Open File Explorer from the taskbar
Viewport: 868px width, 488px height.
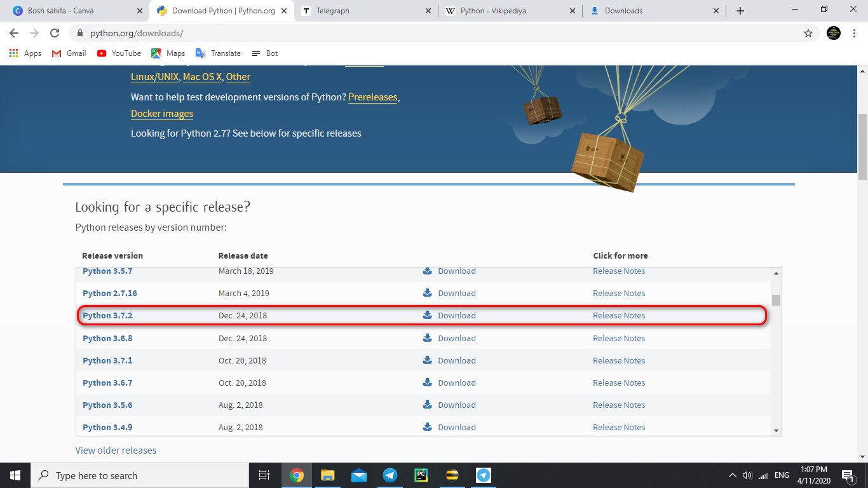[327, 475]
